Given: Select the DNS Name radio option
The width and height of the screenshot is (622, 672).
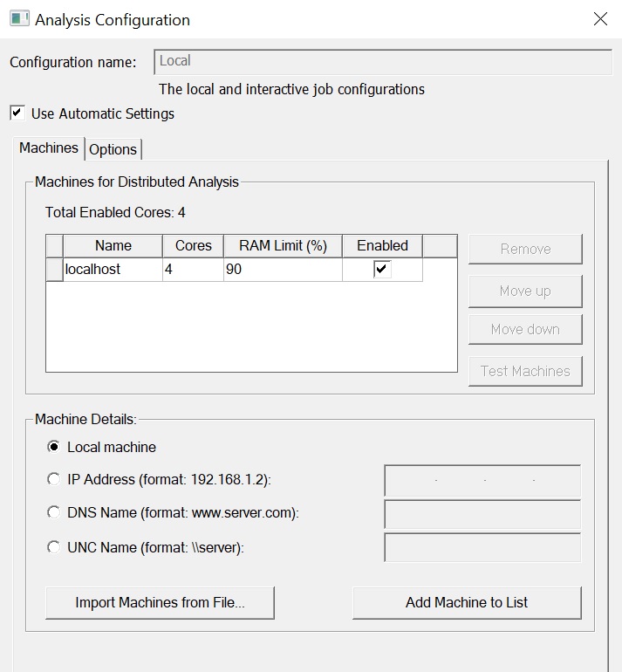Looking at the screenshot, I should [54, 512].
